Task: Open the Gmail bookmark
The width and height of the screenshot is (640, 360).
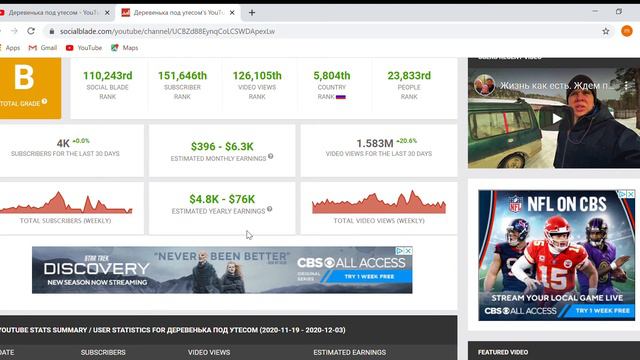Action: tap(43, 48)
